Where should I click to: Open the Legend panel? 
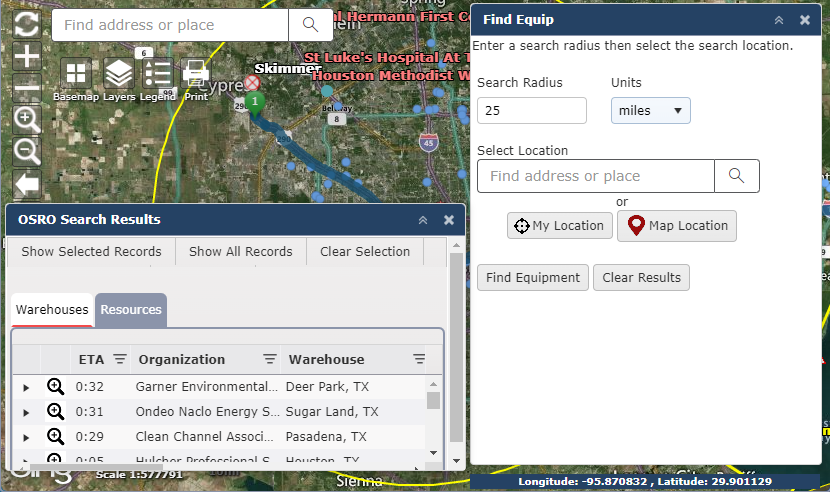click(158, 74)
